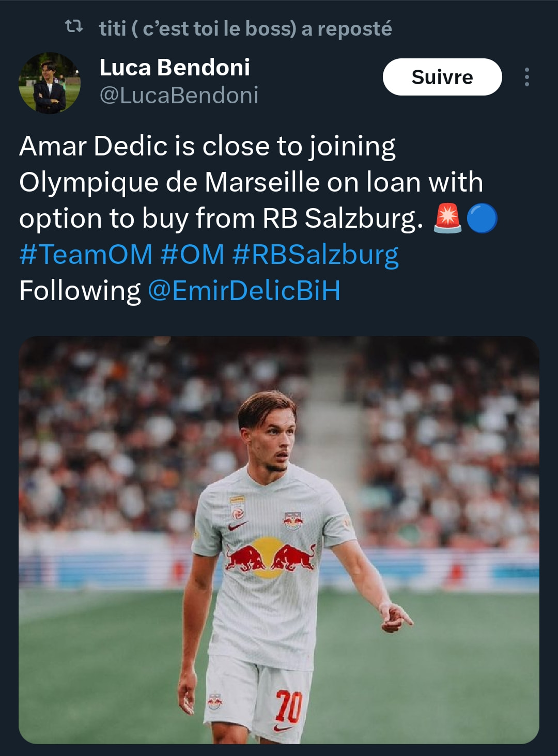This screenshot has width=558, height=756.
Task: Open the reposter titi's profile from the repost line
Action: pos(198,29)
